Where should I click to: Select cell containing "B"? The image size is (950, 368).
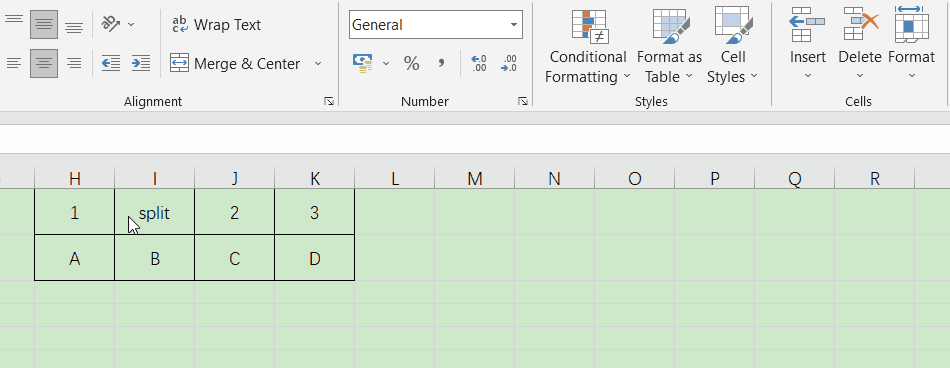[x=154, y=258]
